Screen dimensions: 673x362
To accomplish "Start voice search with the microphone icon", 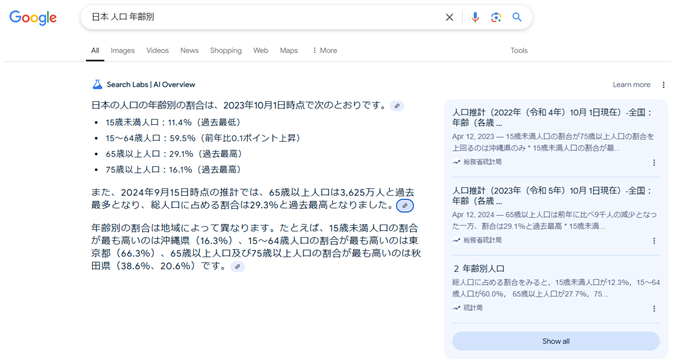I will pos(475,17).
